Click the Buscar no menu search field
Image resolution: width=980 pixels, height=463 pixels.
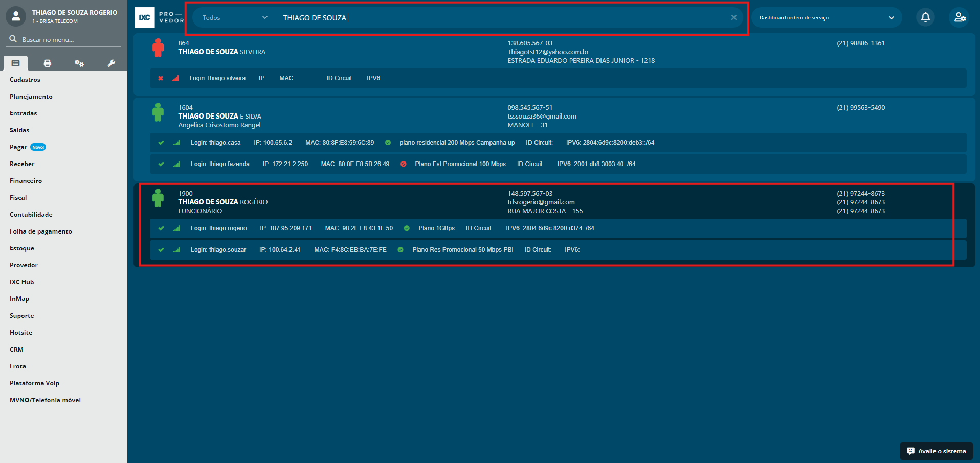(x=66, y=39)
